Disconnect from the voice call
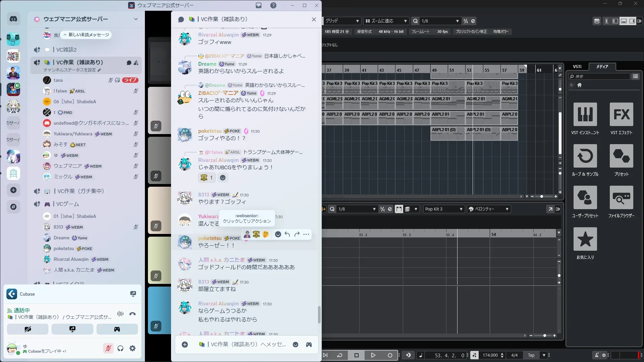 (132, 314)
